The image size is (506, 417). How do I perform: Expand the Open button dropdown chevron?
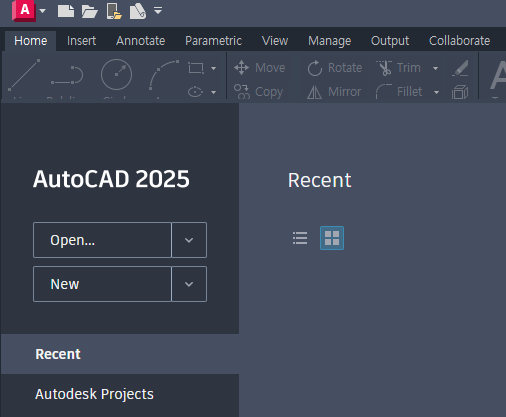pyautogui.click(x=189, y=240)
